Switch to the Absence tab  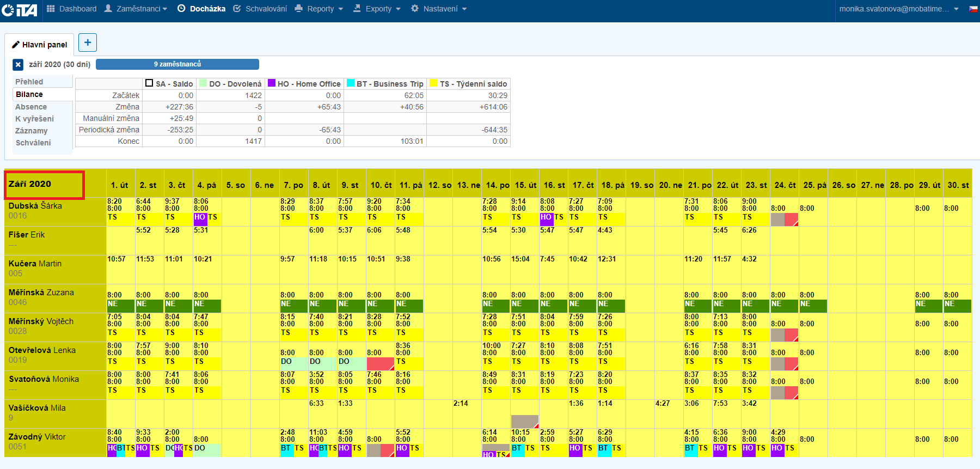[x=31, y=107]
